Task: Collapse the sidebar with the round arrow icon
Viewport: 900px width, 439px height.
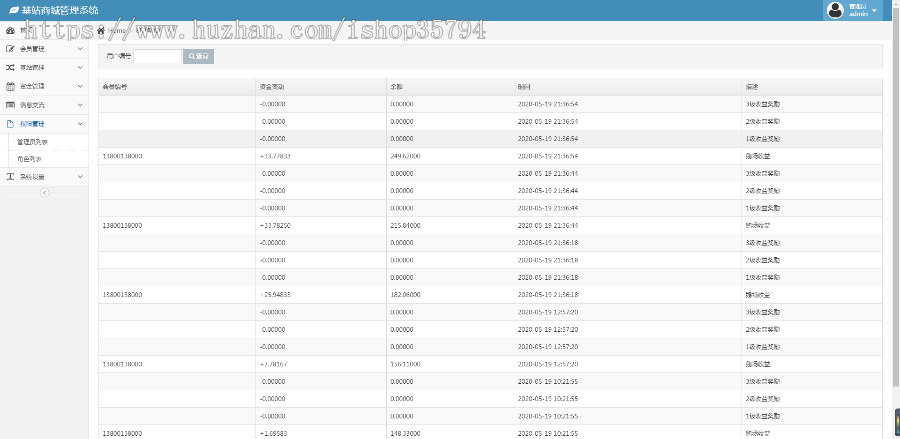Action: click(x=44, y=193)
